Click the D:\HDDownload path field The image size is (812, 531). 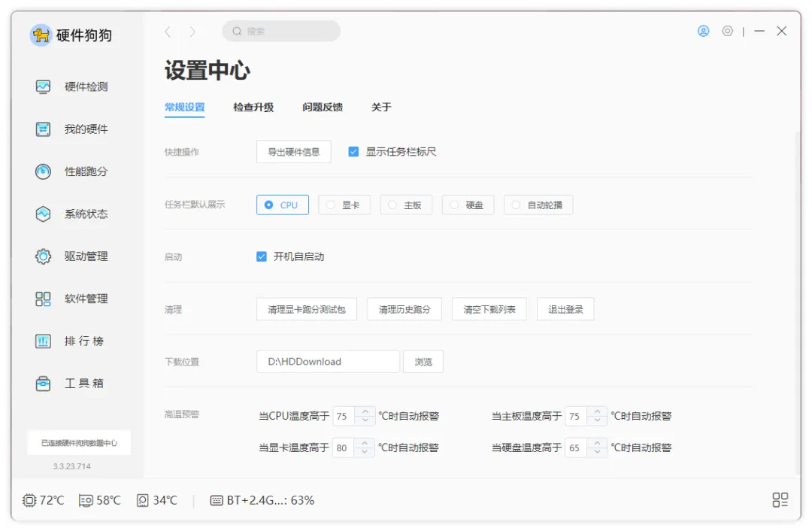point(328,361)
